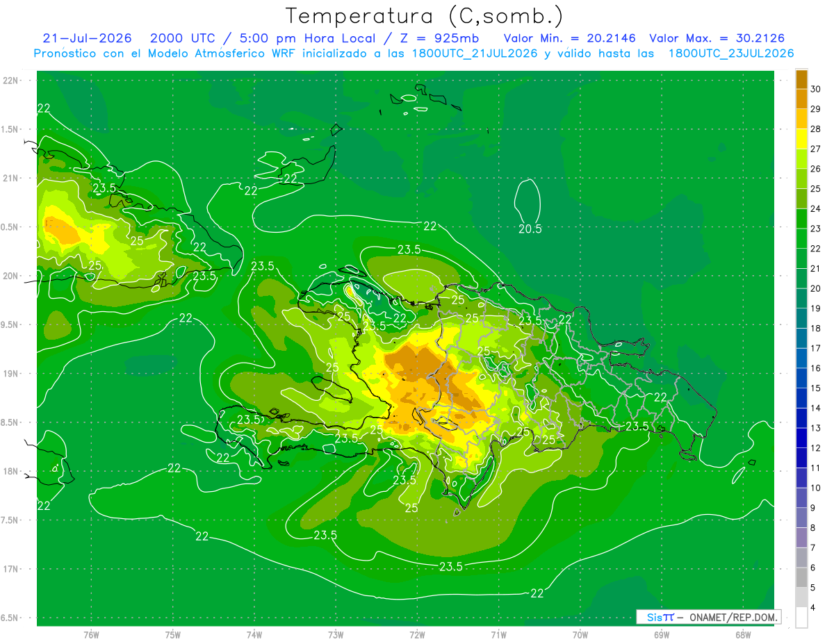Pick the teal swatch between 18 and 19

[x=801, y=318]
